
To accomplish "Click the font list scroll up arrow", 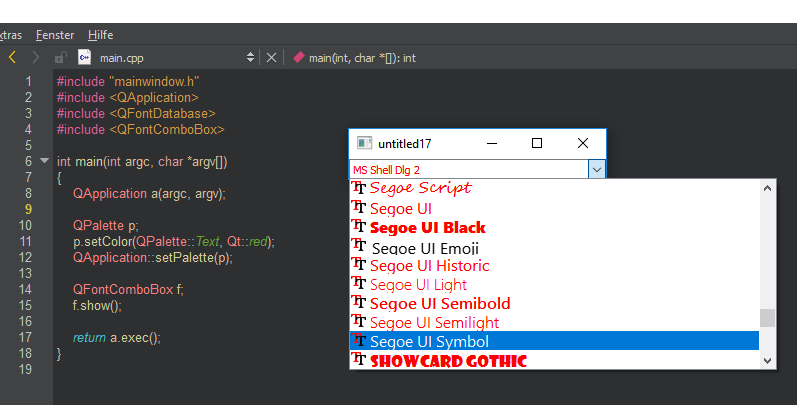I will pos(767,188).
